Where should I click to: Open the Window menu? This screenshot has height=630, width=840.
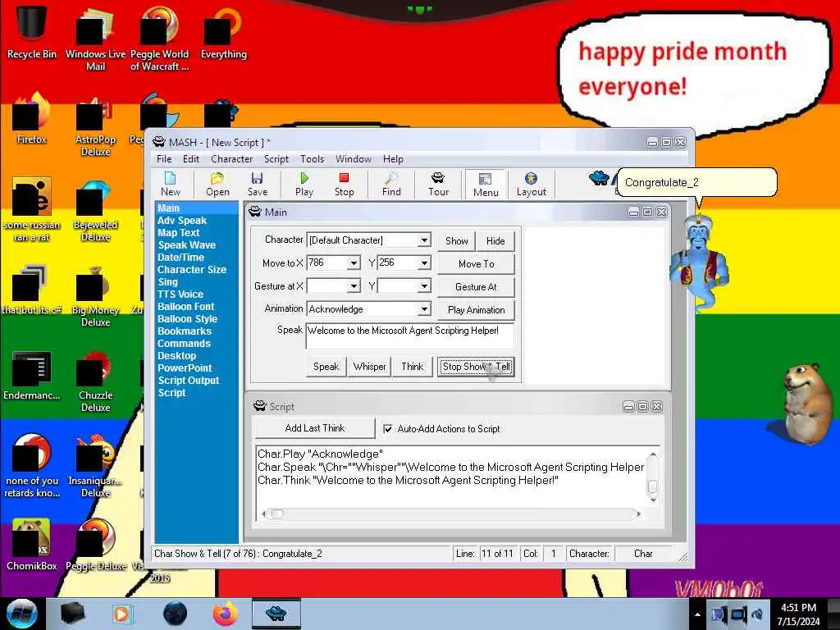tap(353, 159)
